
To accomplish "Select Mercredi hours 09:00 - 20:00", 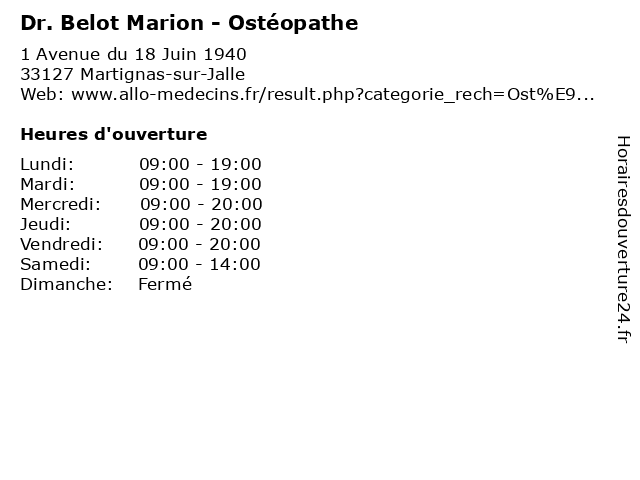I will tap(201, 204).
